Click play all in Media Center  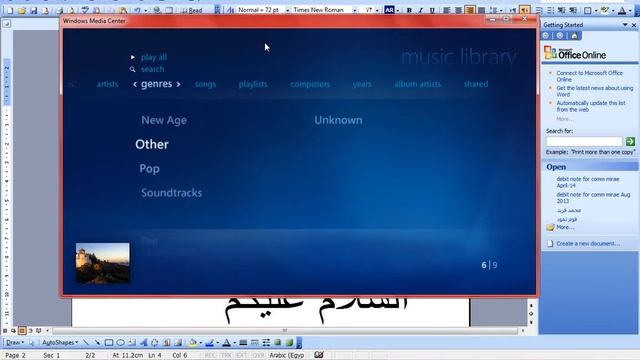[154, 57]
